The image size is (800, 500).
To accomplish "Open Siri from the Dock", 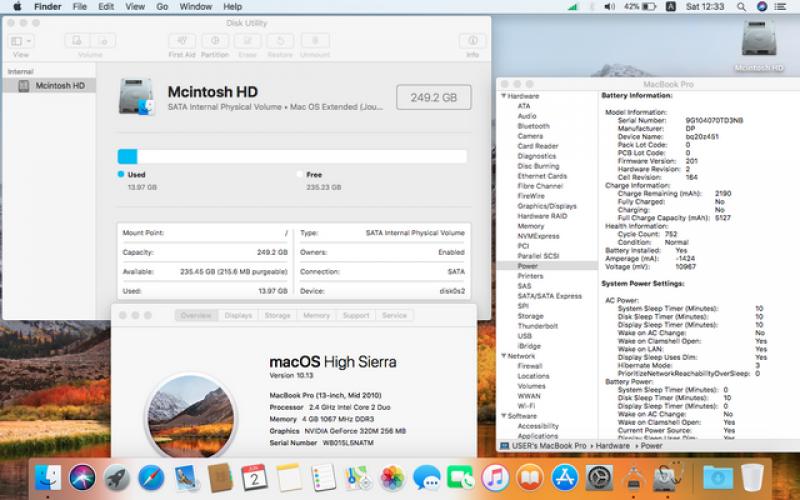I will coord(82,478).
